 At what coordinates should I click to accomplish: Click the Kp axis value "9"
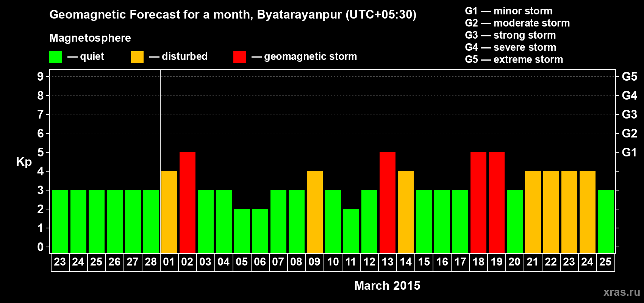point(41,77)
